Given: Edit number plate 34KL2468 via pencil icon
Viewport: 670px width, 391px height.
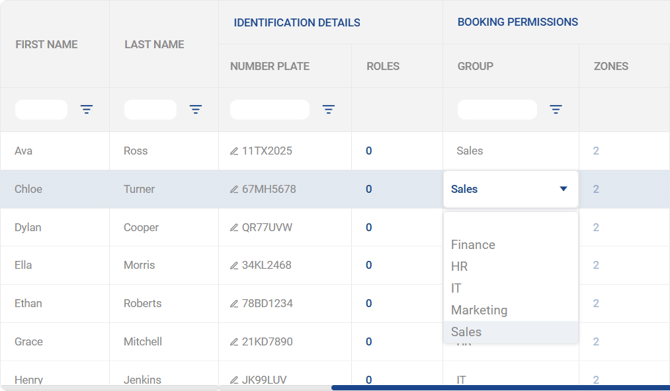Looking at the screenshot, I should [234, 266].
